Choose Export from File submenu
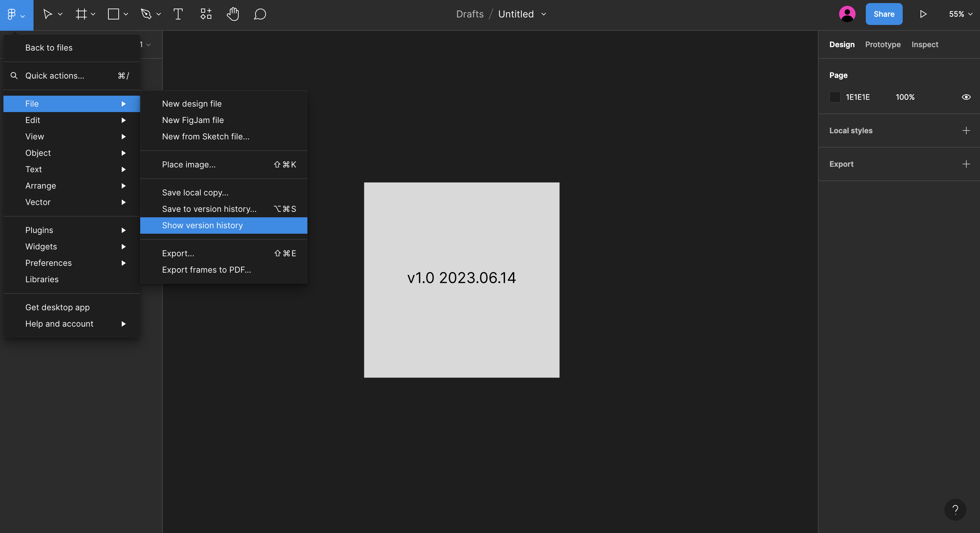 (224, 254)
